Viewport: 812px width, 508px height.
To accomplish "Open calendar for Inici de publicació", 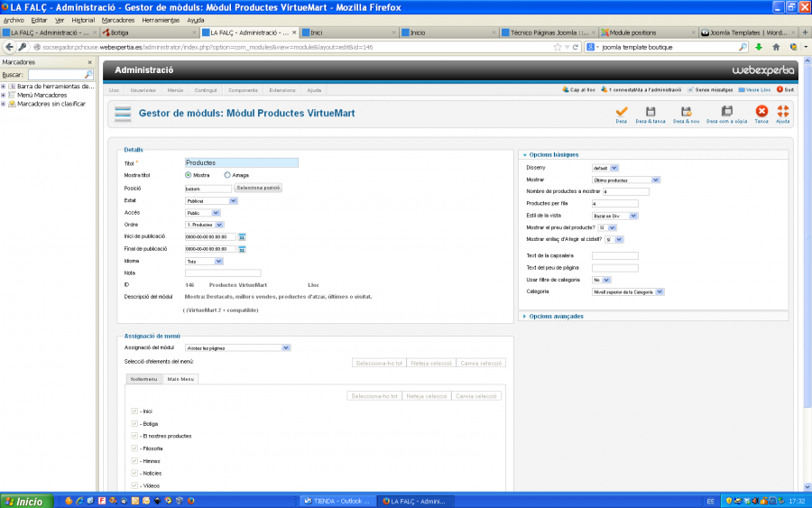I will (x=242, y=236).
